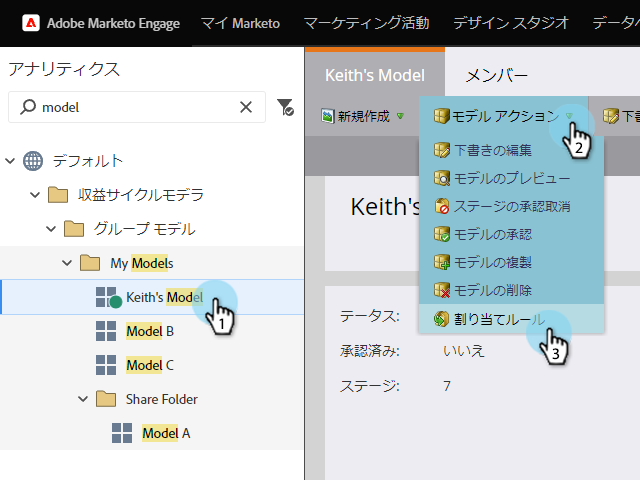Click the モデルのプレビュー magnifier cube icon
Viewport: 640px width, 480px height.
[442, 178]
